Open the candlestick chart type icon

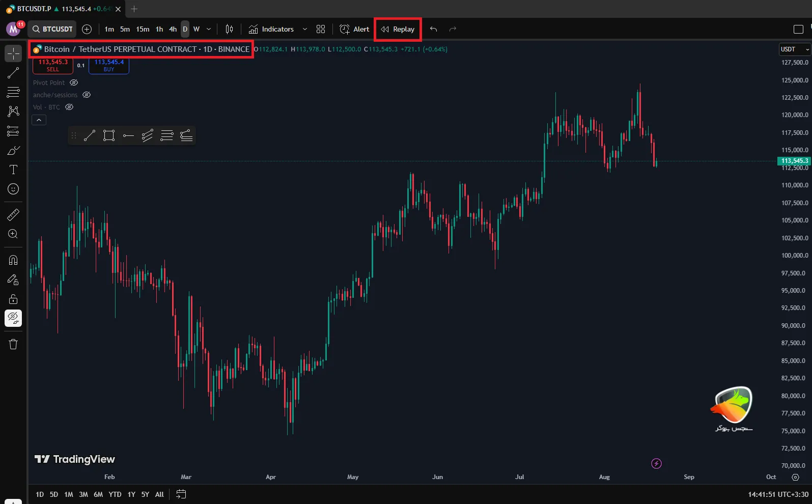229,29
